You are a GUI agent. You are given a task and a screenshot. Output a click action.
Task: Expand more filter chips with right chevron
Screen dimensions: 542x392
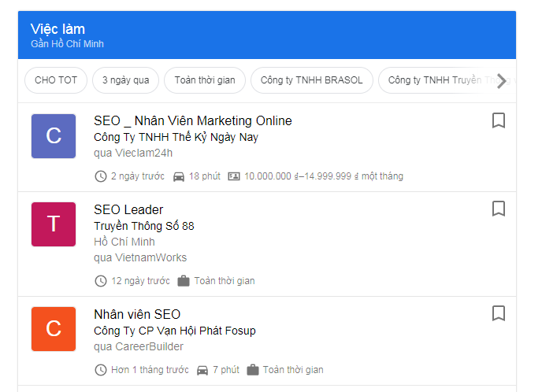[501, 81]
